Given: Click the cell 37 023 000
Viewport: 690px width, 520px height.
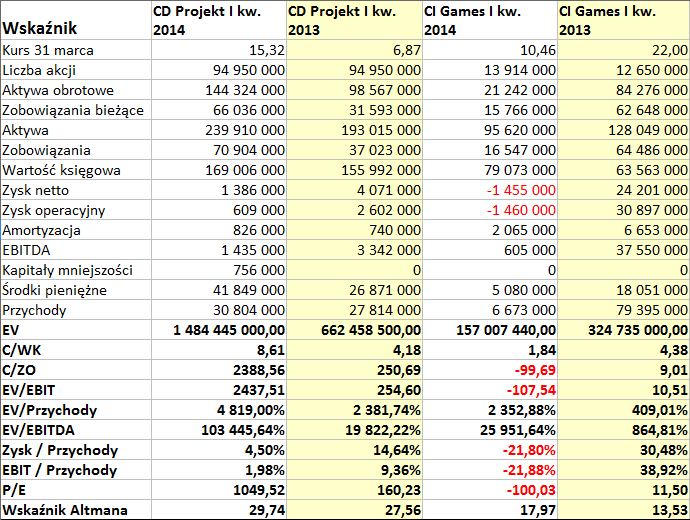Looking at the screenshot, I should [x=354, y=150].
